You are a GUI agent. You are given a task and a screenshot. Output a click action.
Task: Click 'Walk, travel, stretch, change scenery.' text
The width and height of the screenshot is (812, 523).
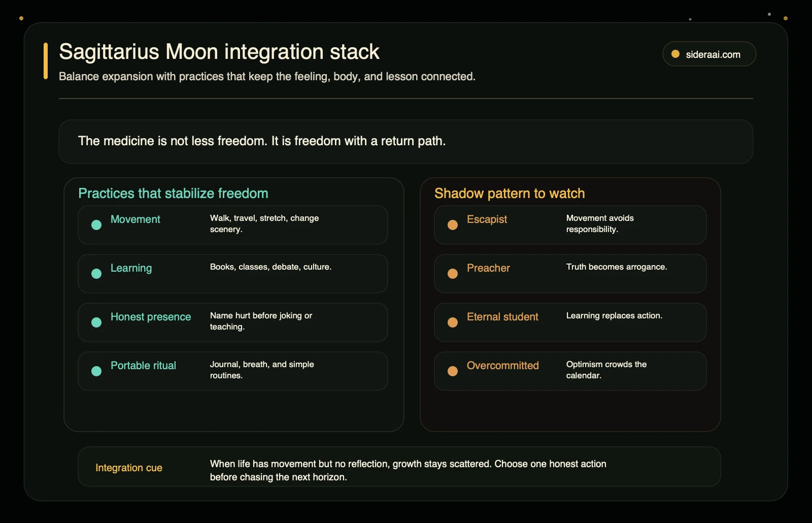click(x=264, y=223)
